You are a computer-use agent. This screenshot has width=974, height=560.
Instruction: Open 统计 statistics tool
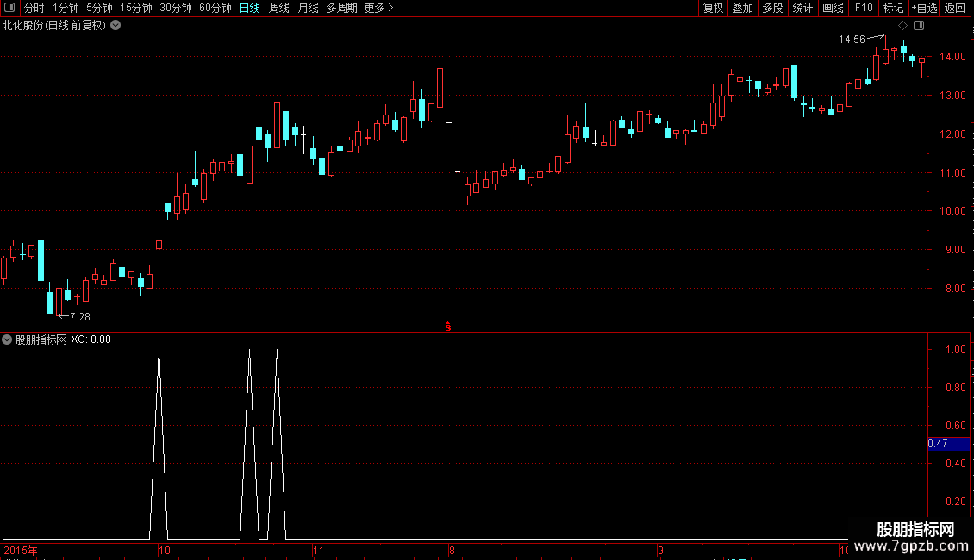(802, 8)
